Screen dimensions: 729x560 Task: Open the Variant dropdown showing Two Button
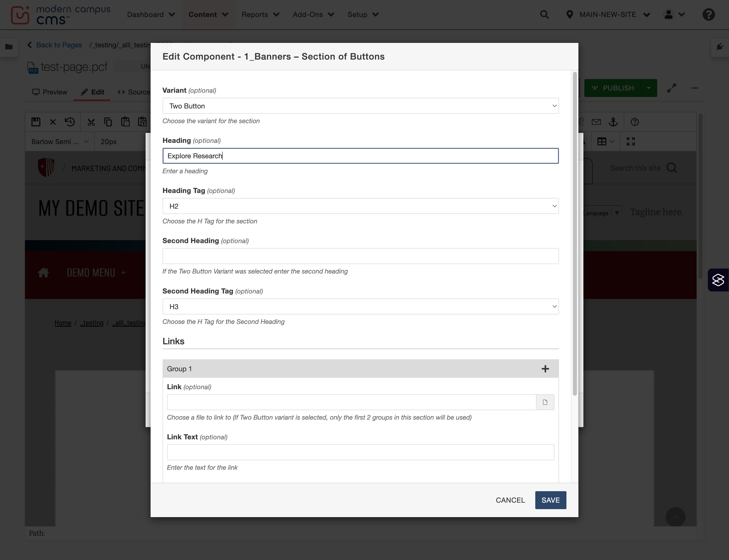(360, 106)
